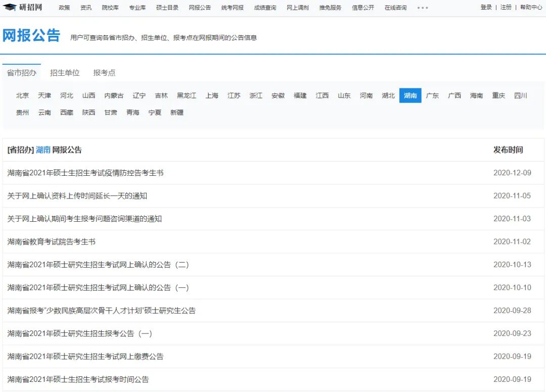Switch to the 招生单位 tab

point(65,72)
